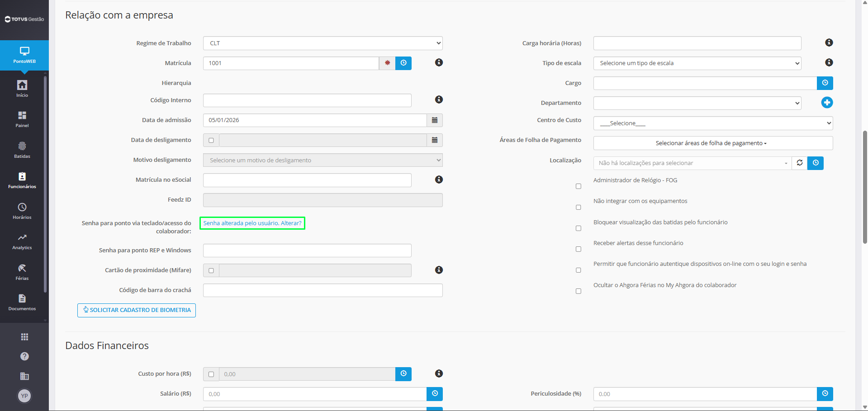Image resolution: width=868 pixels, height=411 pixels.
Task: Open the help question mark icon
Action: [24, 356]
